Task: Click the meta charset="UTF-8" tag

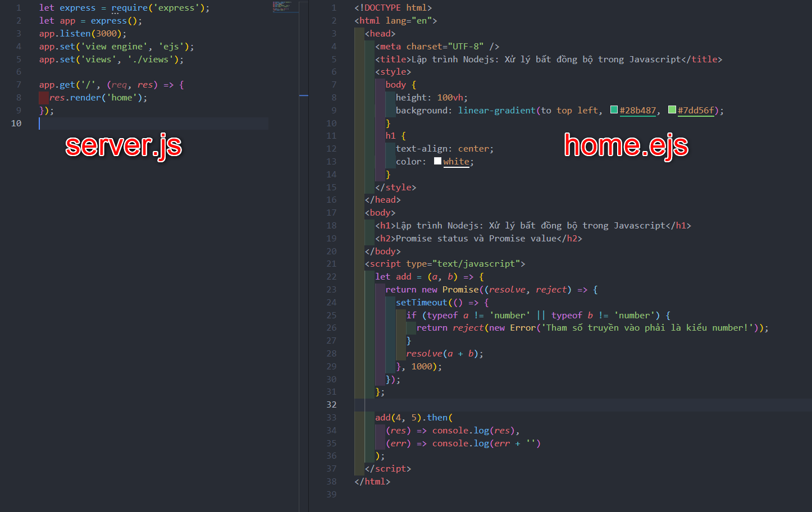Action: [x=437, y=47]
